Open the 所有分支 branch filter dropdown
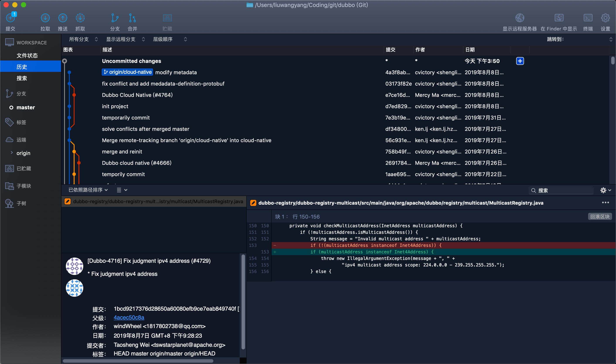616x364 pixels. (83, 39)
